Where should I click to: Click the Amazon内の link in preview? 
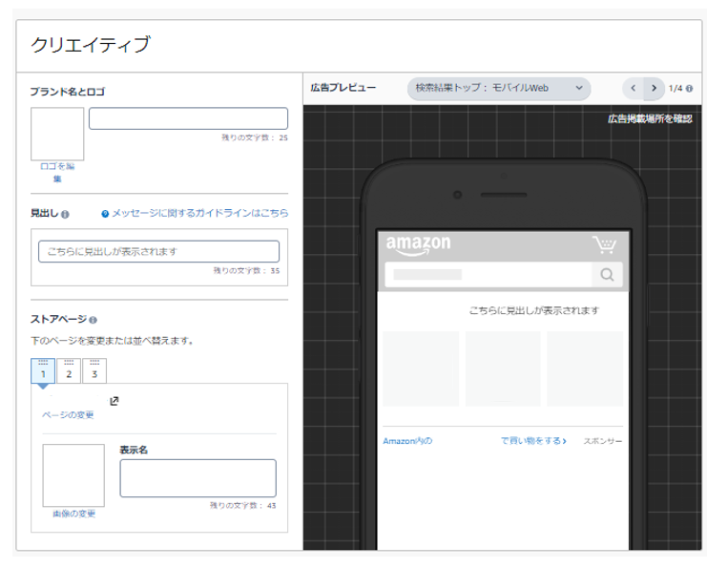click(407, 441)
